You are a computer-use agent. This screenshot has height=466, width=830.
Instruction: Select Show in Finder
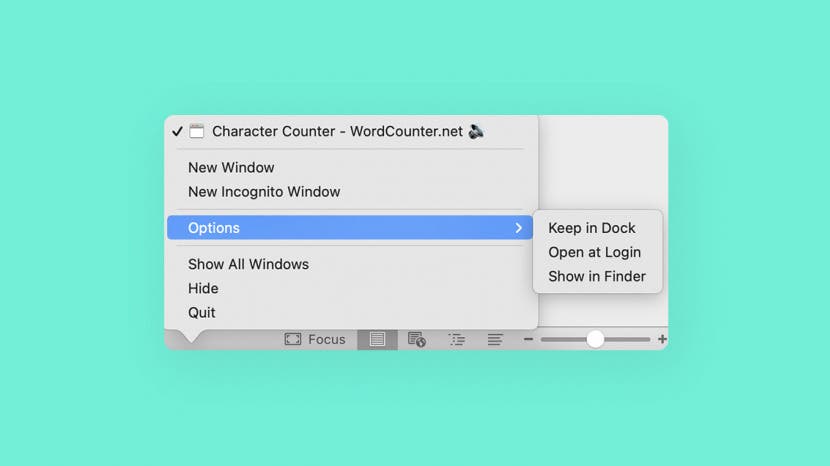click(x=597, y=276)
